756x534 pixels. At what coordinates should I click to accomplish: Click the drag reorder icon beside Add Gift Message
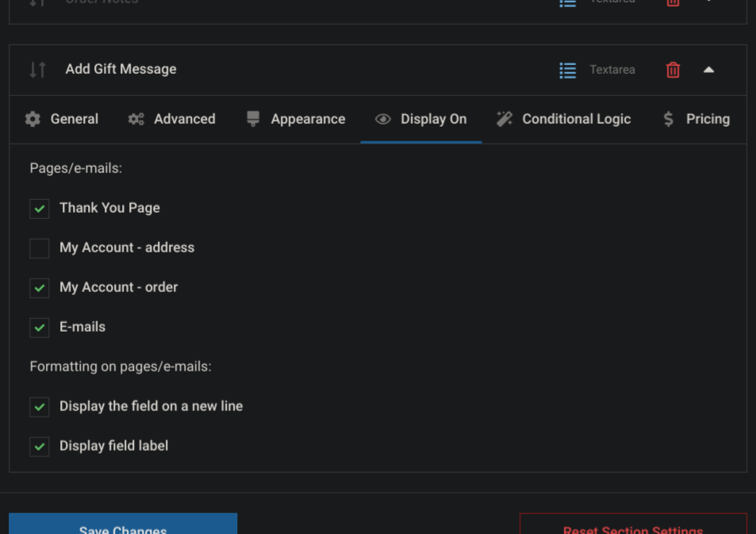[36, 69]
